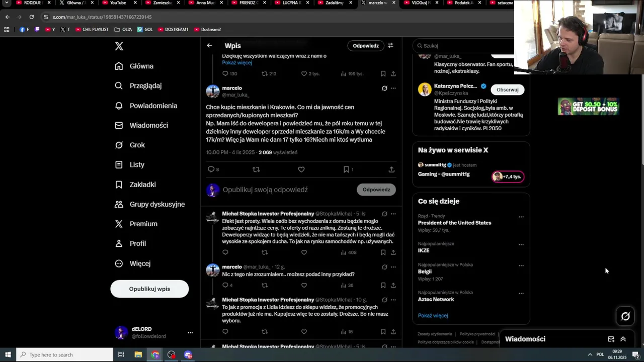Open Task View on taskbar

click(x=121, y=355)
